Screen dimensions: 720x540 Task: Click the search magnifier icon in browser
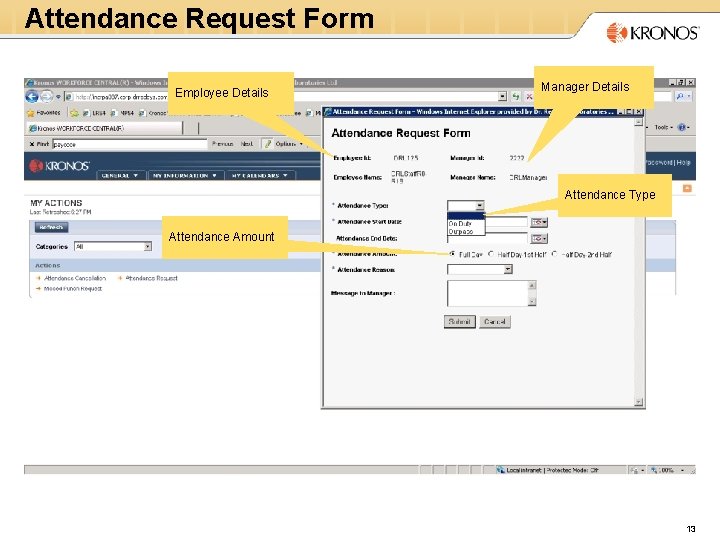pyautogui.click(x=680, y=96)
